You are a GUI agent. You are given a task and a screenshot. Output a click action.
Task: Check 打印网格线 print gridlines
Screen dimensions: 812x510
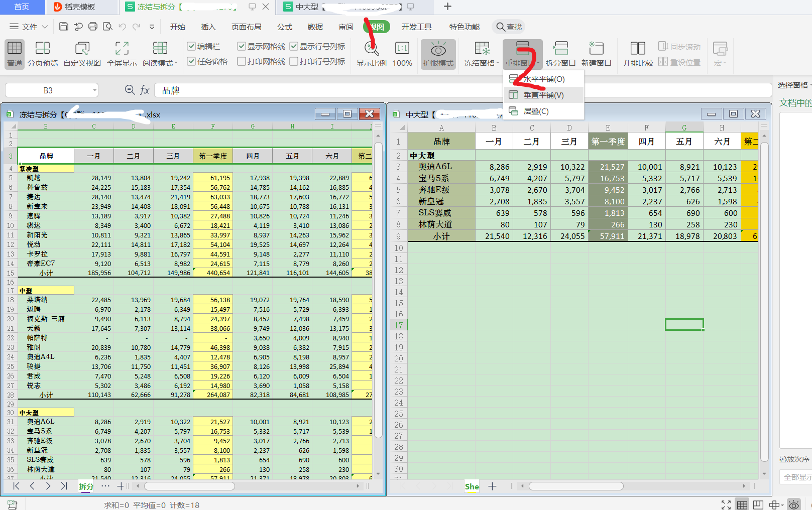pos(242,61)
